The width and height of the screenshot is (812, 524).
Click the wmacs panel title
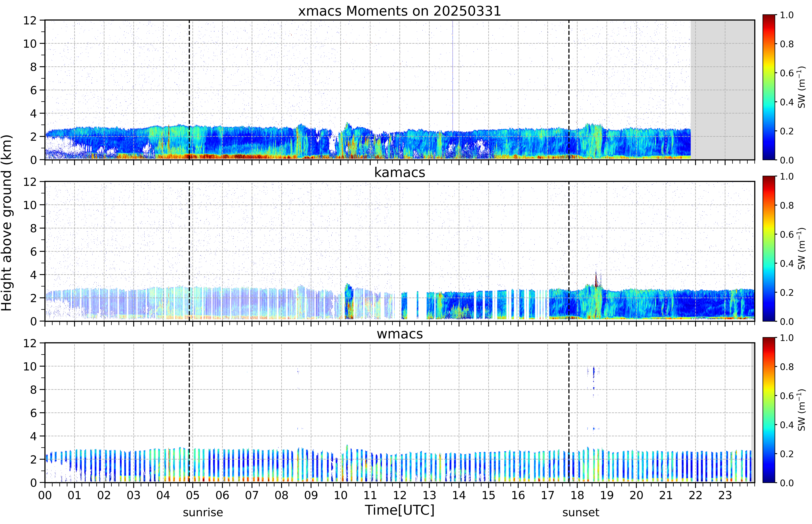point(400,334)
